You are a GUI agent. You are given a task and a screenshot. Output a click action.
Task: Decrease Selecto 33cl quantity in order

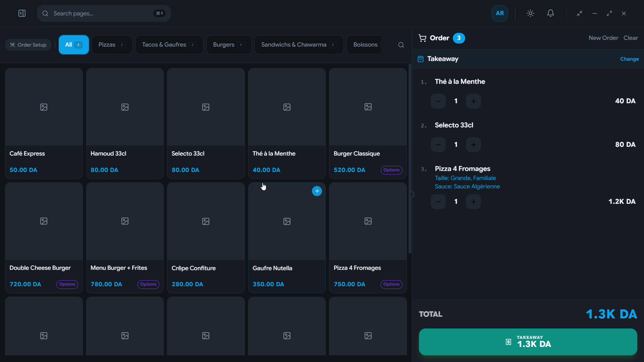pyautogui.click(x=438, y=145)
